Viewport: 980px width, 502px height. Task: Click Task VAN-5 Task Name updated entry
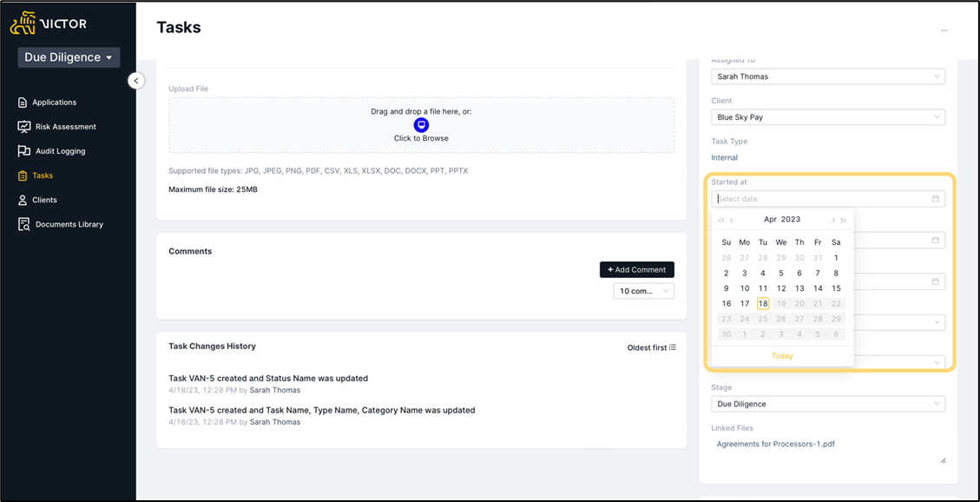pyautogui.click(x=322, y=410)
